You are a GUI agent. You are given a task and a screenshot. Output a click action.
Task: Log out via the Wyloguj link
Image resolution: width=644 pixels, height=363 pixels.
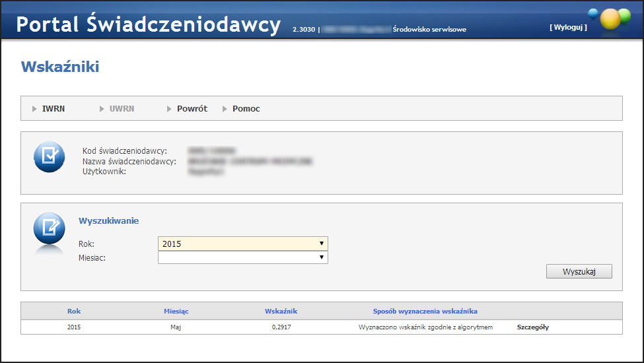click(x=567, y=28)
